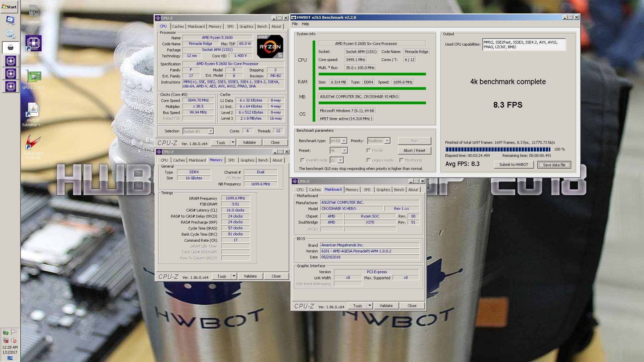Click the Memory Size 16 GBytes field
The image size is (644, 362).
[194, 178]
